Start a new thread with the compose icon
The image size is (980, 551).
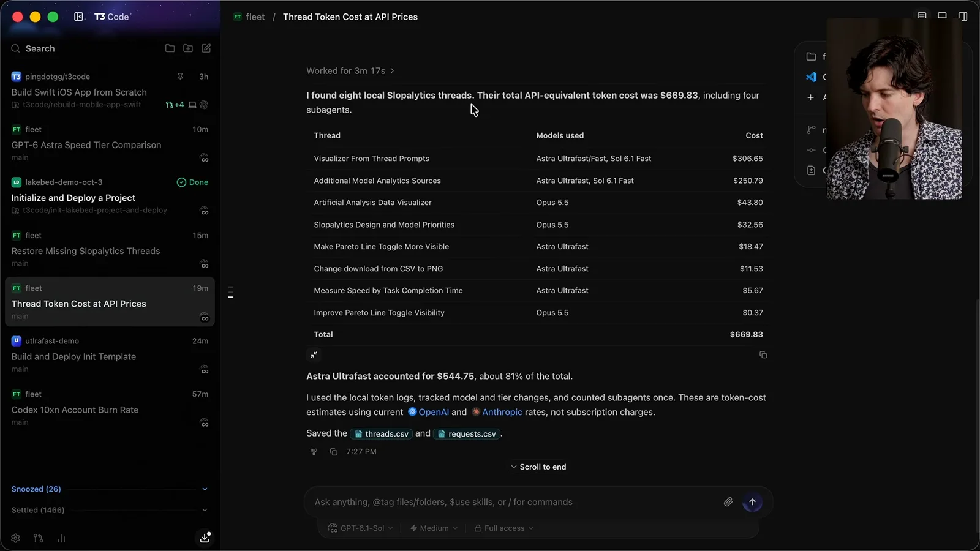click(206, 48)
